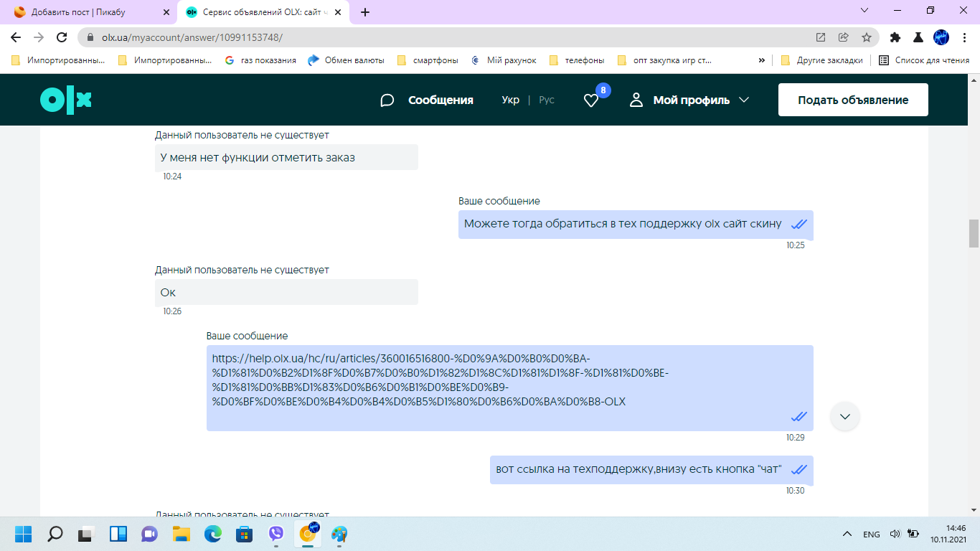Click the help.olx.ua link message
The height and width of the screenshot is (551, 980).
(x=510, y=388)
